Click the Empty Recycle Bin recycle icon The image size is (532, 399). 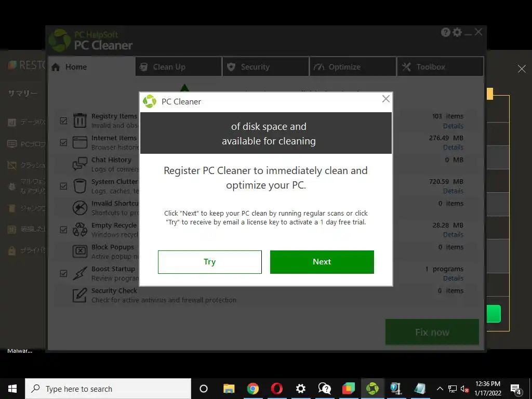80,229
